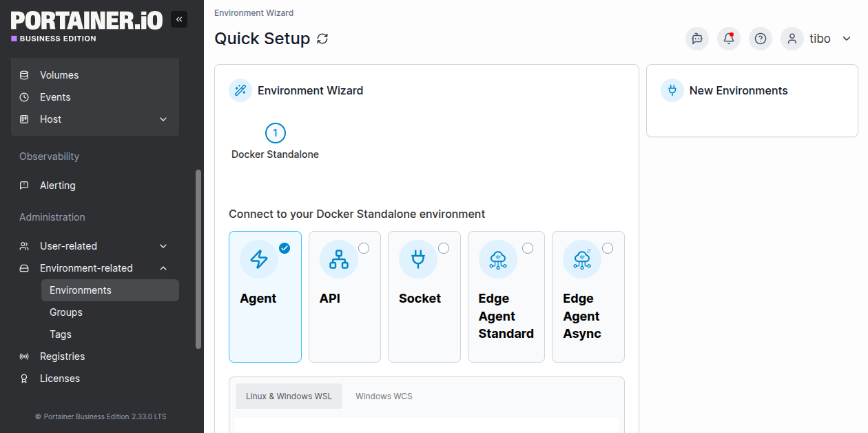Expand the User-related chevron
Screen dimensions: 868x433
click(163, 246)
